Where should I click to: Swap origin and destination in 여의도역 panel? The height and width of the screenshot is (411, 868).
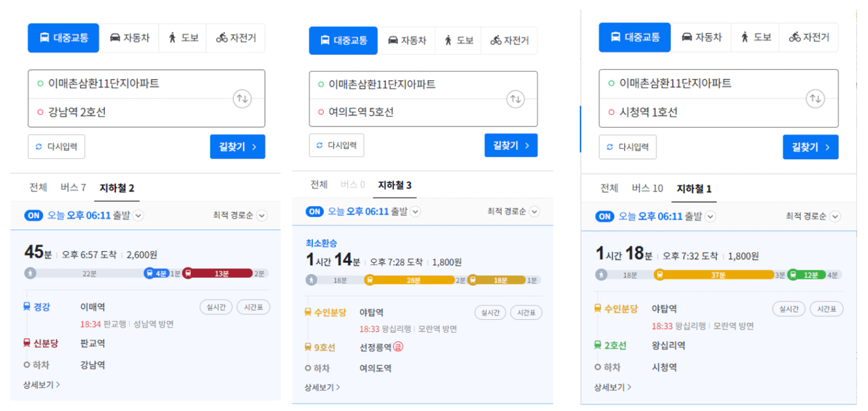515,99
